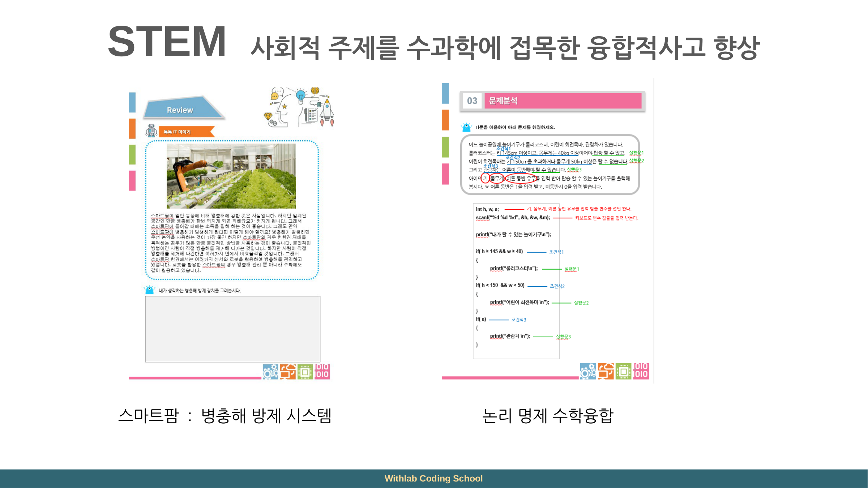The image size is (868, 488).
Task: Click the pink 문제분석 header bar
Action: click(563, 101)
